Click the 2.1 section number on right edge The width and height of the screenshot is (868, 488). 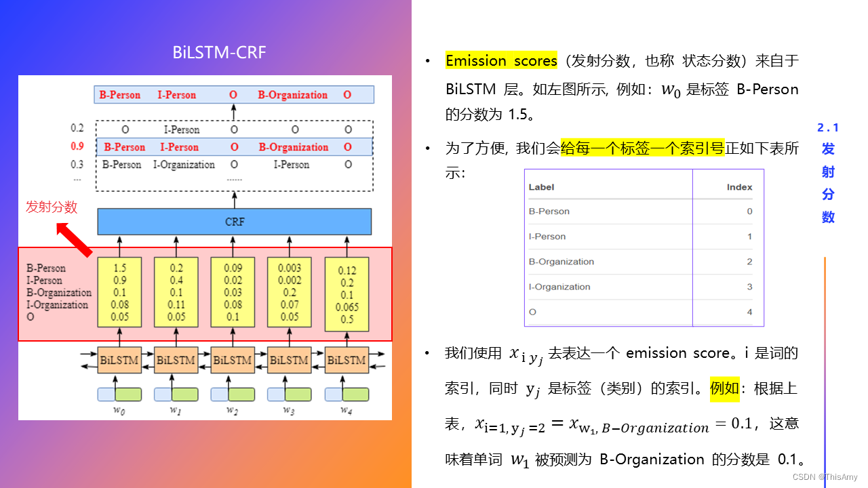[828, 127]
